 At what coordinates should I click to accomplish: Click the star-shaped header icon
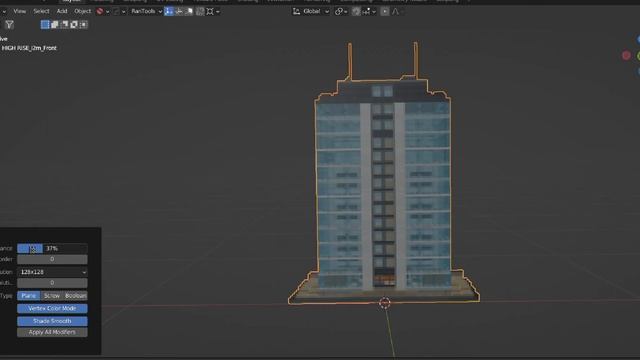point(210,11)
